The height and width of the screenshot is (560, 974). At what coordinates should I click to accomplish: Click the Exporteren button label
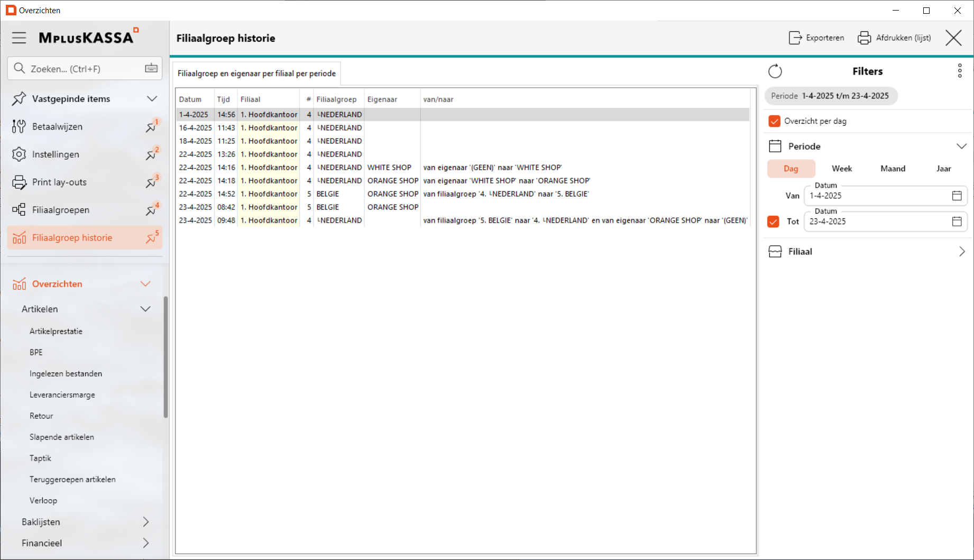click(825, 38)
